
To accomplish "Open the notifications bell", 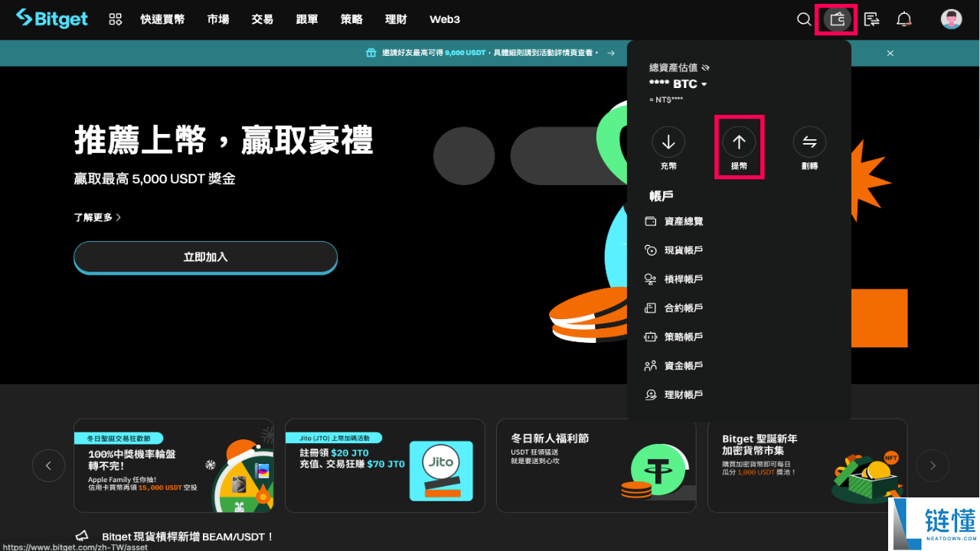I will (904, 19).
